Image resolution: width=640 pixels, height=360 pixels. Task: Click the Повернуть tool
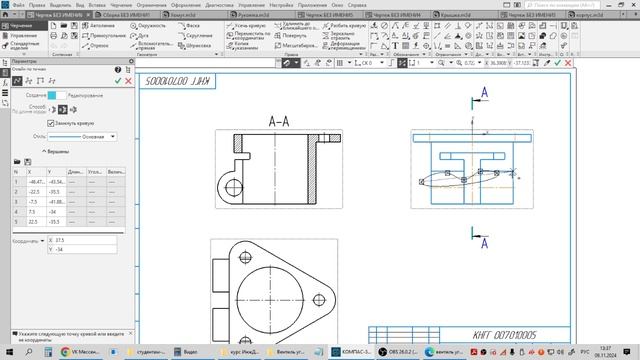tap(290, 36)
